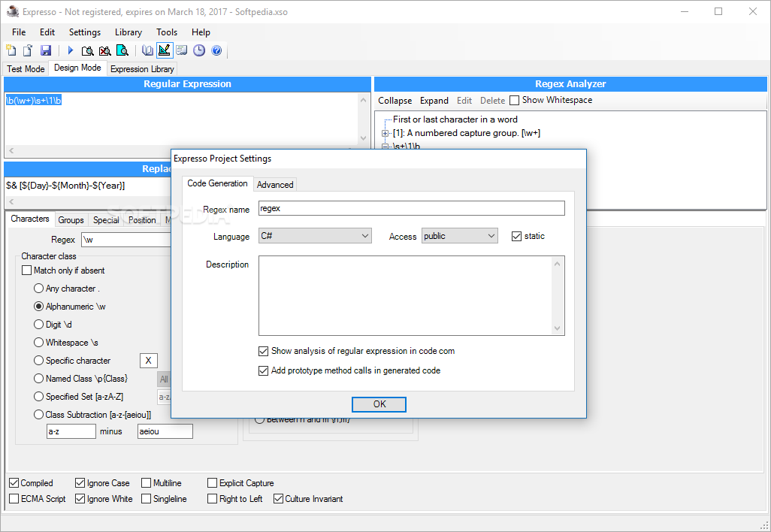Open the Language dropdown
This screenshot has height=532, width=771.
click(315, 236)
